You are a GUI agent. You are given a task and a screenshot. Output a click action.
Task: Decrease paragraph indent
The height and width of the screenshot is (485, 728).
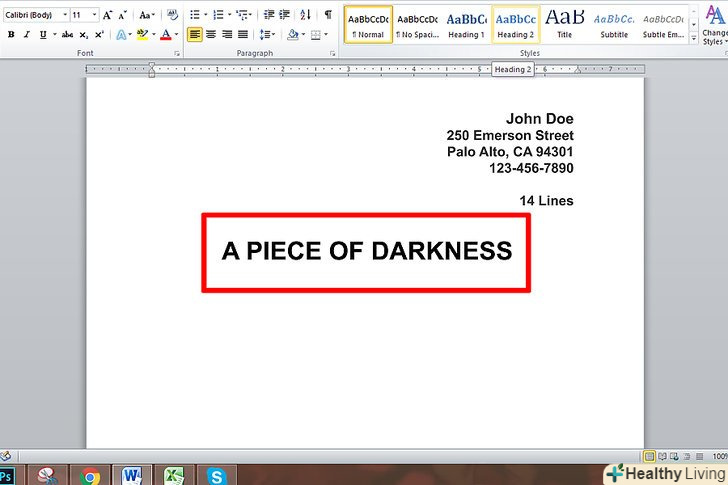[x=269, y=15]
